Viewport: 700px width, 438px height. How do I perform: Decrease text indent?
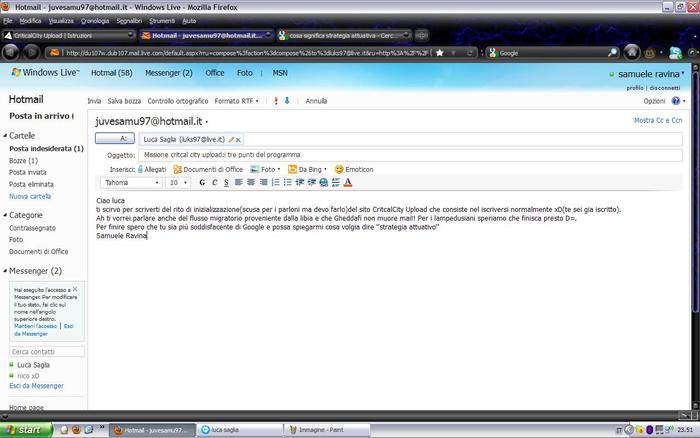click(x=300, y=182)
